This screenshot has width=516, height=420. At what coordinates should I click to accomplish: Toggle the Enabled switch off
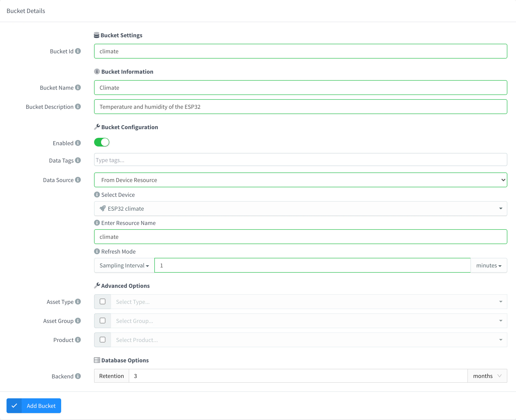(102, 142)
